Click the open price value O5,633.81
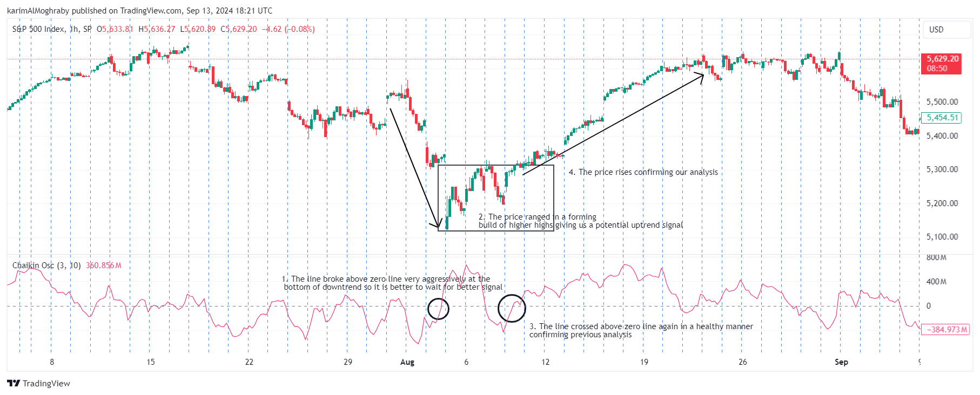 tap(115, 29)
